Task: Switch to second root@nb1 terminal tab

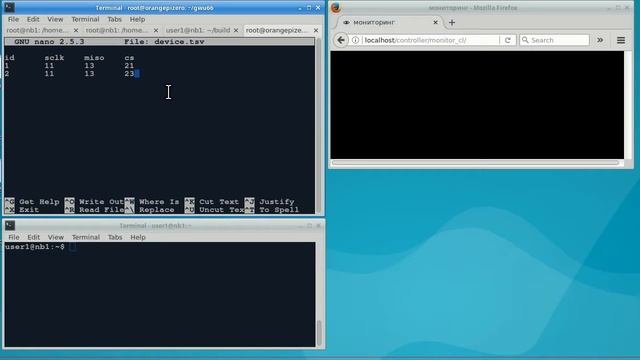Action: click(x=117, y=30)
